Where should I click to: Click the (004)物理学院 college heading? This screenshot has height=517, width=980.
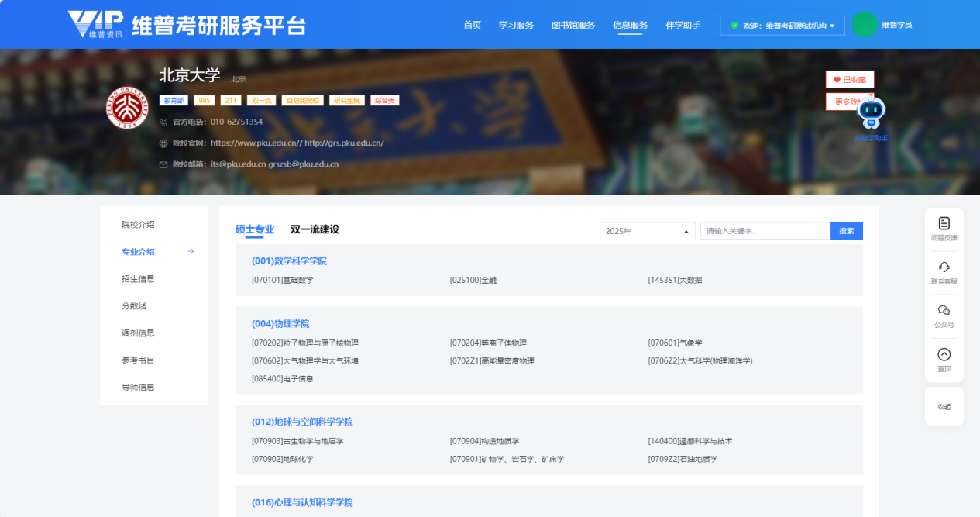tap(280, 324)
